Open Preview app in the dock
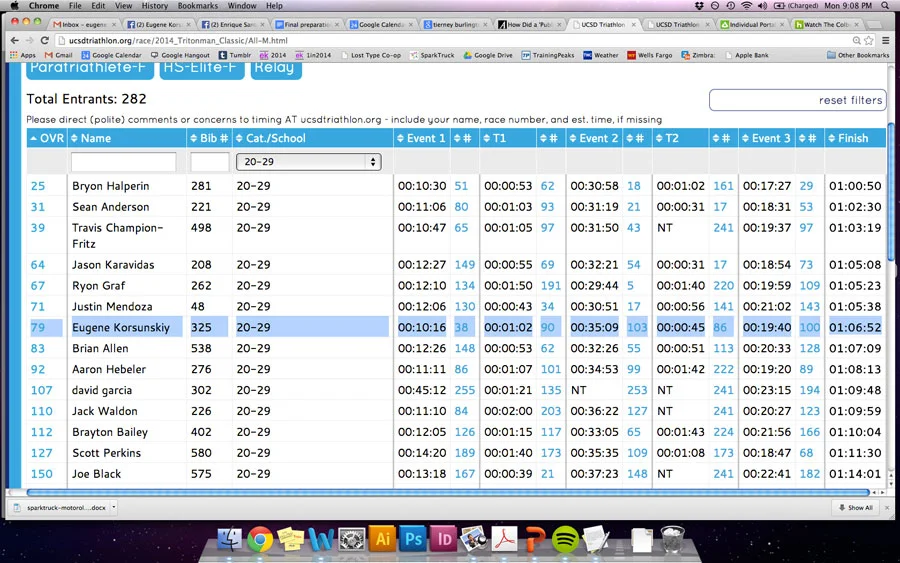900x563 pixels. 474,539
